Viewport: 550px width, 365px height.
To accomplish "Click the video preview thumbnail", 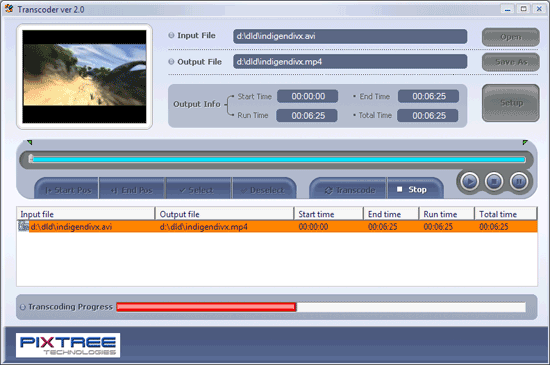I will 84,76.
